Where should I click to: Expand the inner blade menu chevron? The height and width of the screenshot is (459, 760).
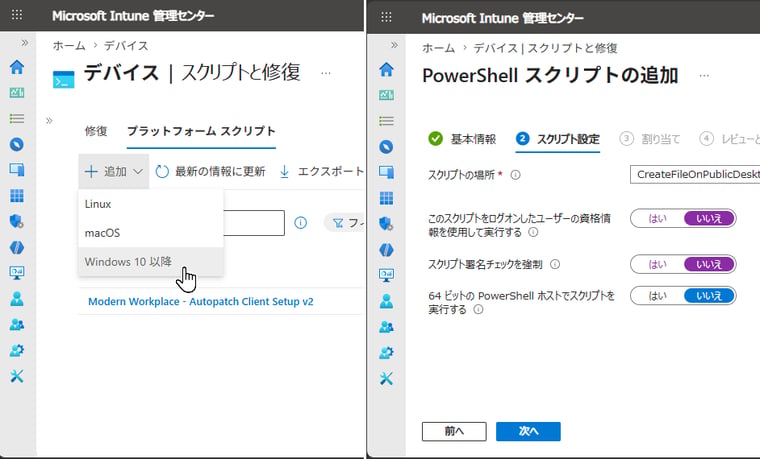click(x=49, y=120)
